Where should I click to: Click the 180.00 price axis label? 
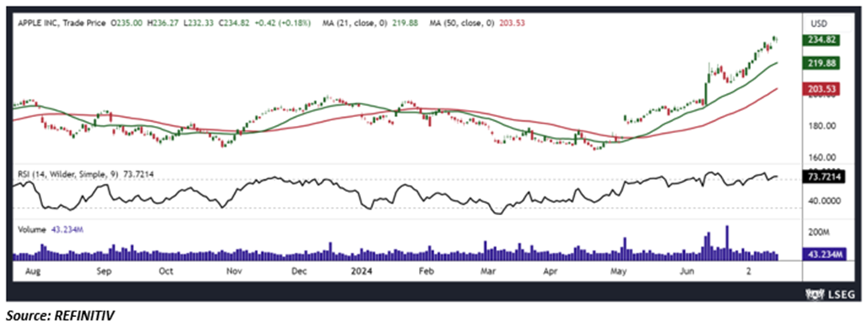pyautogui.click(x=820, y=126)
